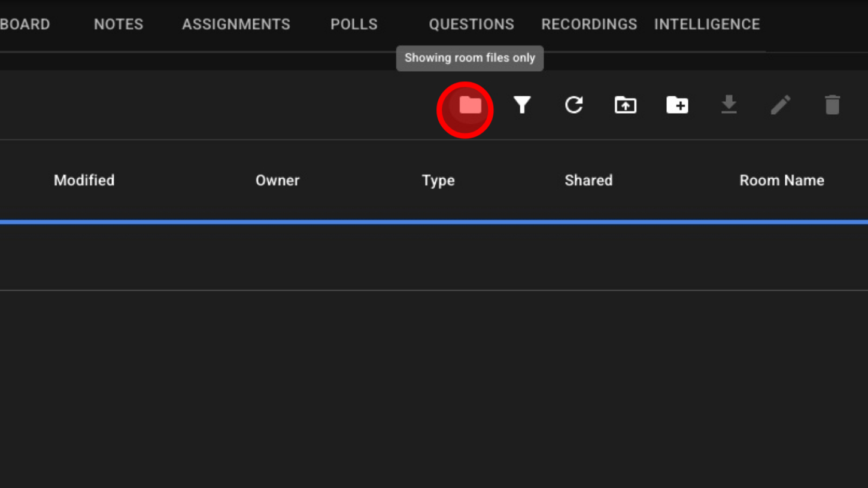Click the download arrow icon

(729, 105)
